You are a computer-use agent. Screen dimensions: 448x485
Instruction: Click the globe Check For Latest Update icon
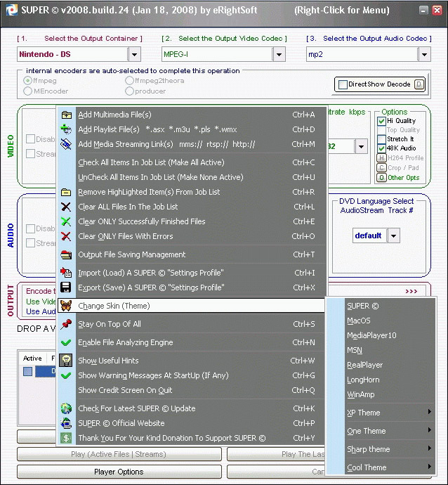click(66, 408)
